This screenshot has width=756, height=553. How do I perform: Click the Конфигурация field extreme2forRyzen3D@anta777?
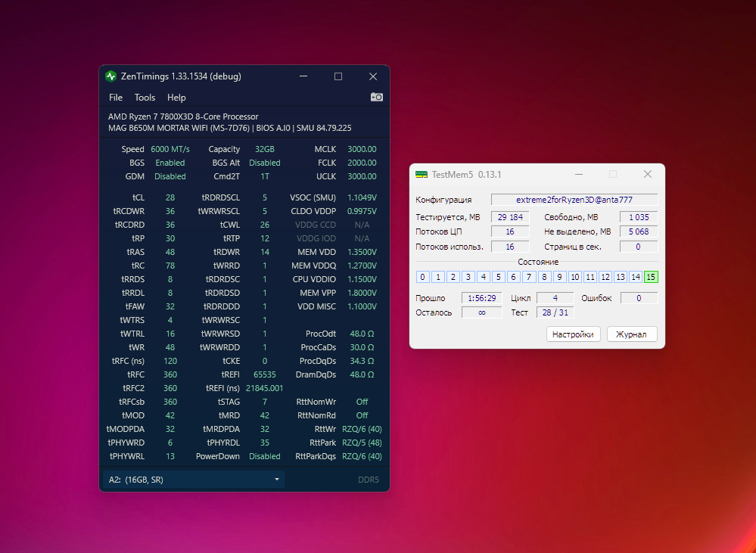point(574,200)
